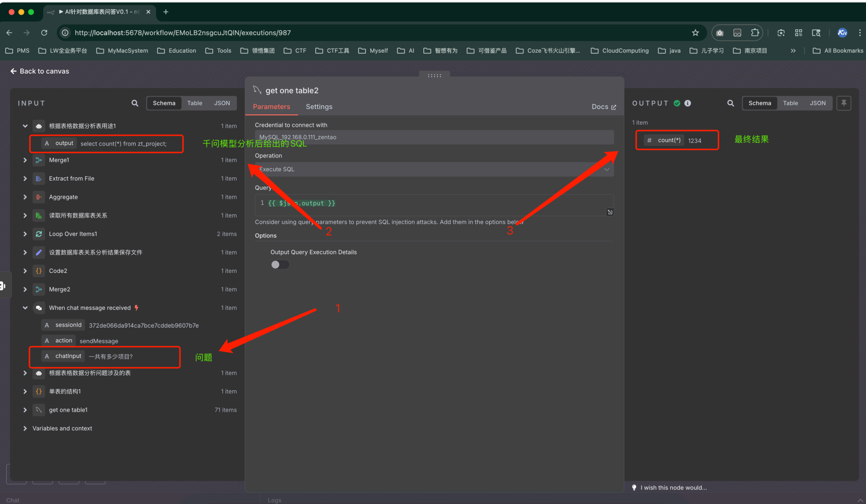Click the output info icon
The width and height of the screenshot is (866, 504).
click(687, 103)
